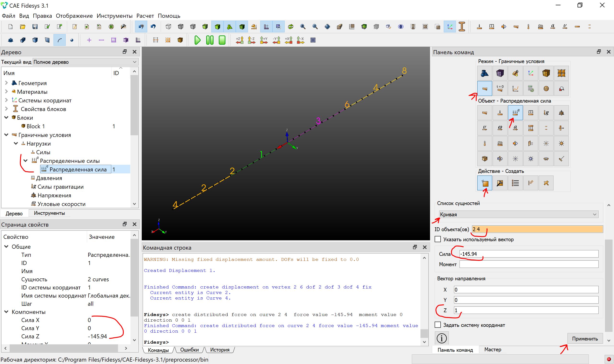Viewport: 614px width, 364px height.
Task: Toggle 'Задать систему координат' checkbox
Action: point(438,325)
